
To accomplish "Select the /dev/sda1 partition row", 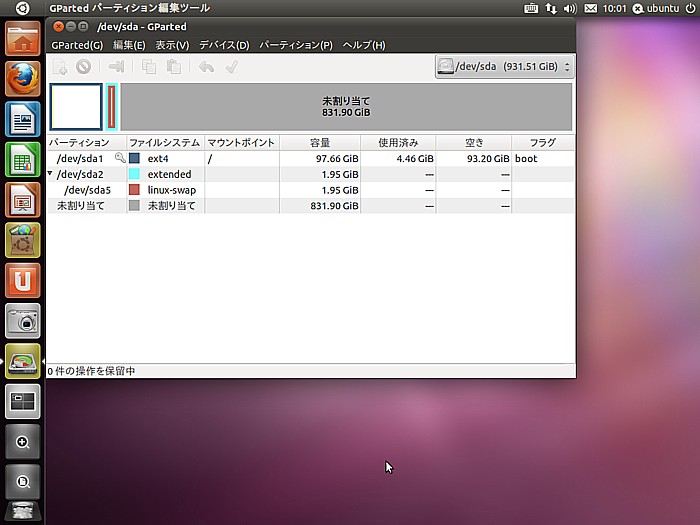I will coord(310,158).
